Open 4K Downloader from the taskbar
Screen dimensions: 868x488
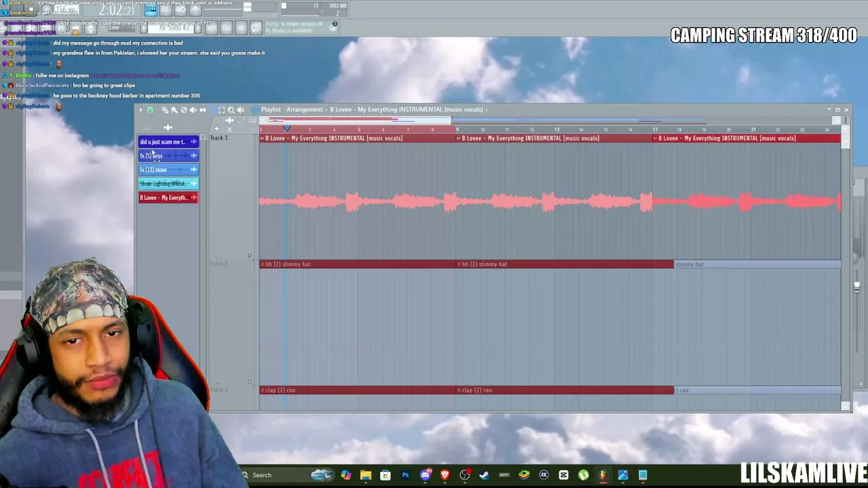(x=544, y=475)
